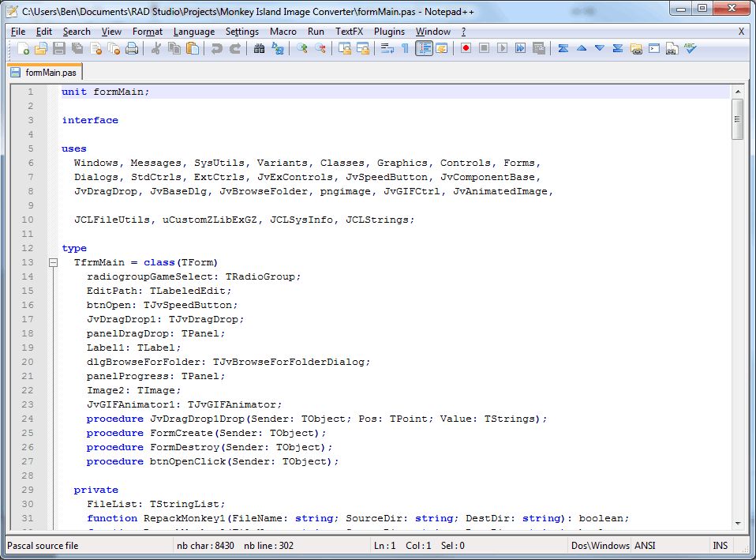The image size is (756, 560).
Task: Click "Pascal source file" in status bar
Action: coord(43,546)
